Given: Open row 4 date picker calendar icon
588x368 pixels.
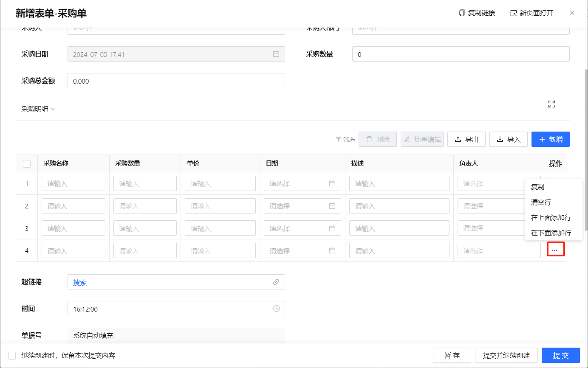Looking at the screenshot, I should [332, 250].
